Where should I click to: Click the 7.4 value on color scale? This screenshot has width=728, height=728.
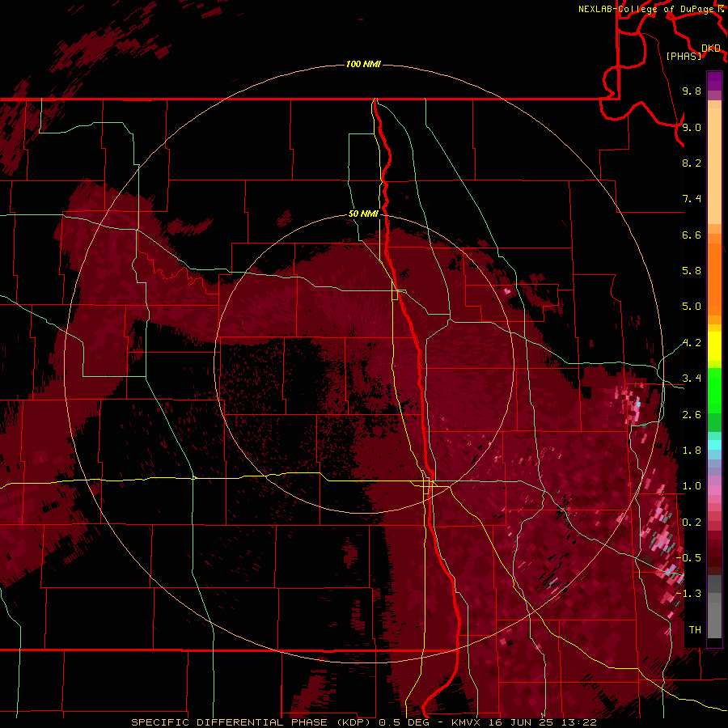pos(692,199)
